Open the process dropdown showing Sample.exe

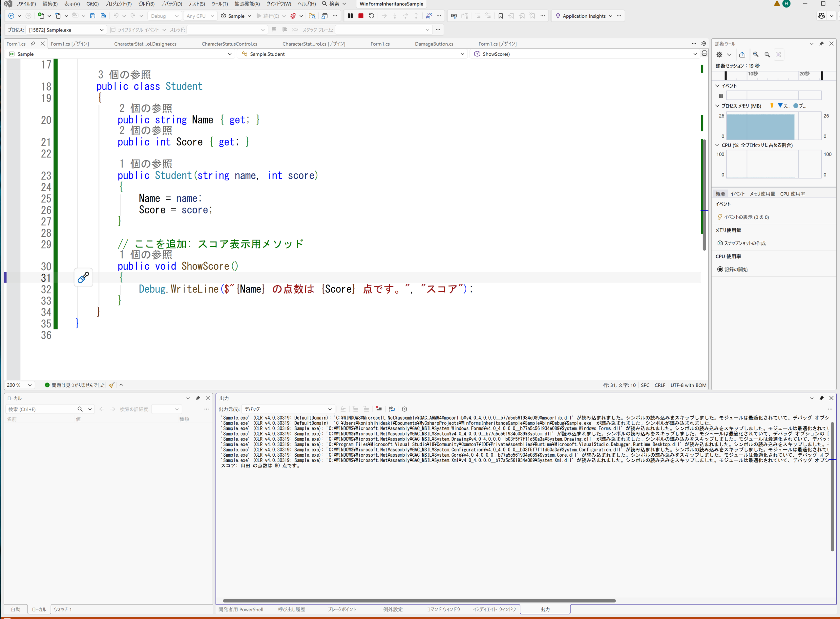(66, 30)
